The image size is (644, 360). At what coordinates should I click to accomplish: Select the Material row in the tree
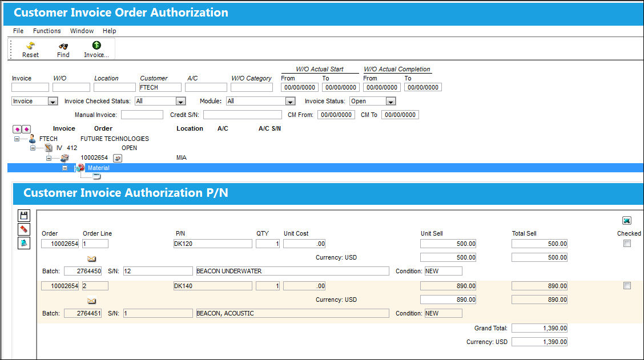325,168
